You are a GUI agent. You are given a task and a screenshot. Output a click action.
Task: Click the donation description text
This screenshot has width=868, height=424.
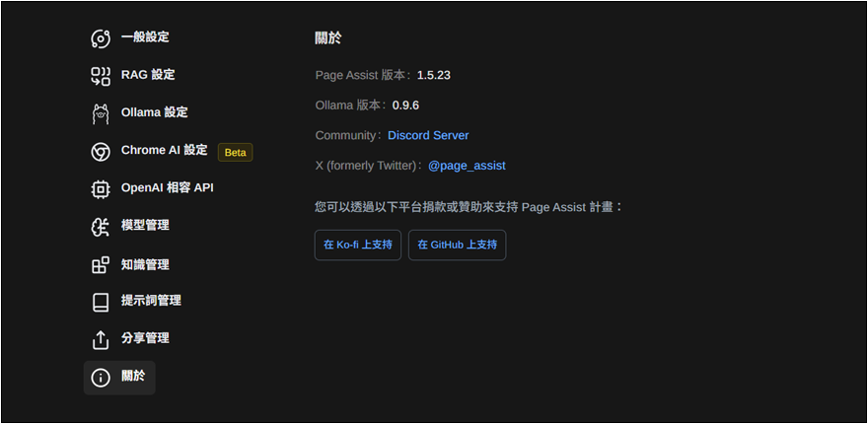(x=469, y=208)
